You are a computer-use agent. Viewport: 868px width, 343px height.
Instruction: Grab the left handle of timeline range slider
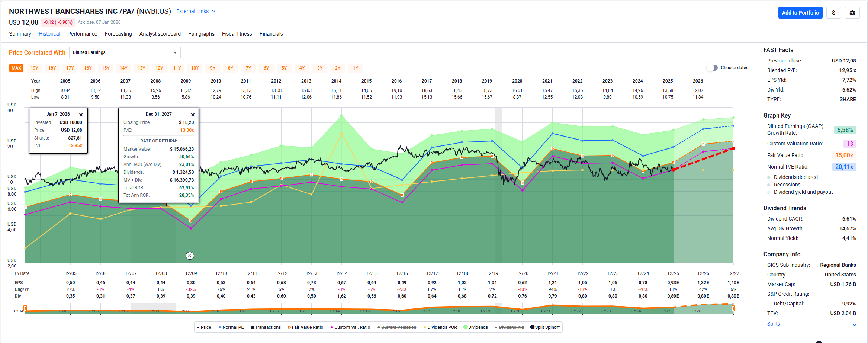(x=25, y=308)
